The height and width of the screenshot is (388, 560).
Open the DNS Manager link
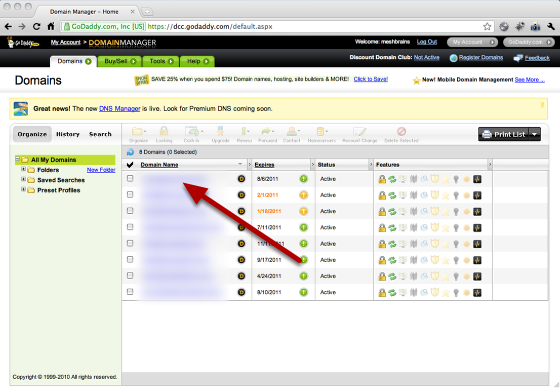coord(119,109)
